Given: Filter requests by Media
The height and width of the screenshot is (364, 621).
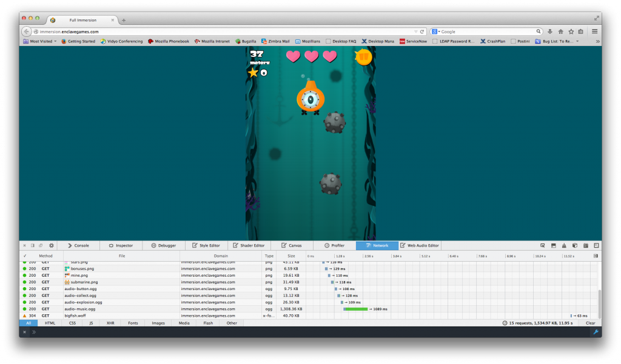Looking at the screenshot, I should point(184,323).
